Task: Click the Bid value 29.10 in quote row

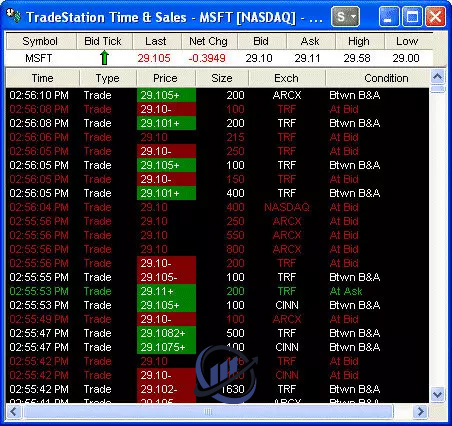Action: click(259, 58)
